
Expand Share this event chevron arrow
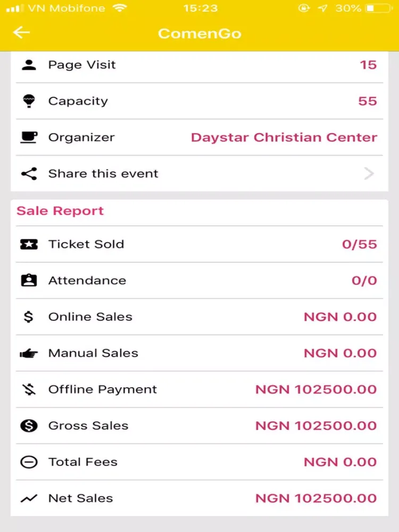pos(369,174)
